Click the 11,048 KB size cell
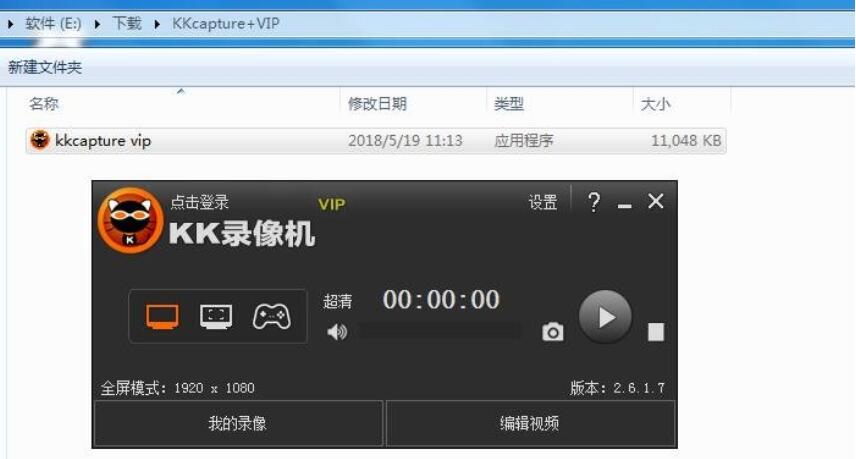Screen dimensions: 856x459 (x=686, y=141)
